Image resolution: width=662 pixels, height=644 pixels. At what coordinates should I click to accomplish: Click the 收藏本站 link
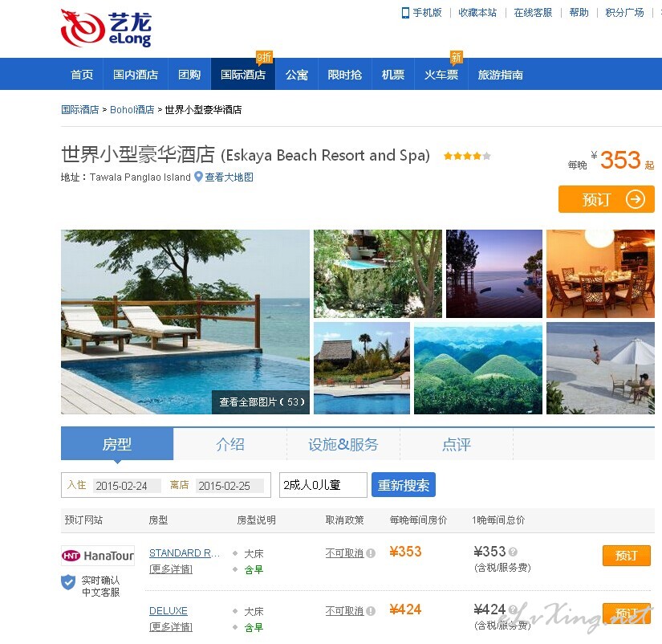(x=477, y=13)
